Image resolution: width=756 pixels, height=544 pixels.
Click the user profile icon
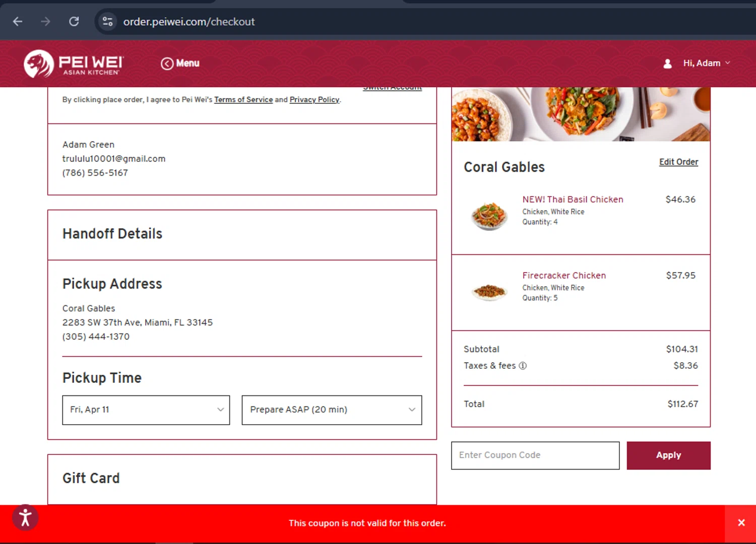[667, 63]
